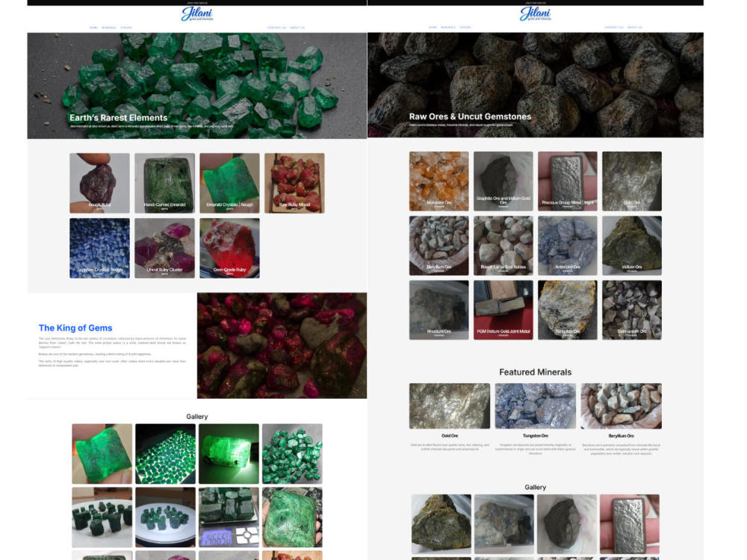This screenshot has width=747, height=560.
Task: Open left gallery photo of backlit emerald grid
Action: [165, 454]
